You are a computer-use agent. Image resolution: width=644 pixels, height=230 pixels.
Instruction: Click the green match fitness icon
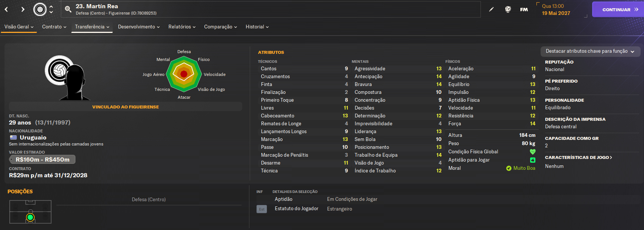pos(532,160)
